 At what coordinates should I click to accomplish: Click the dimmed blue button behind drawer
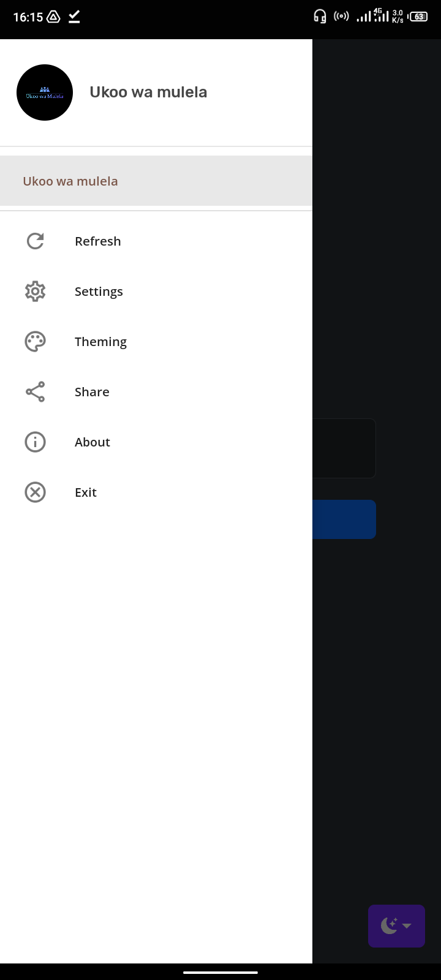point(344,519)
